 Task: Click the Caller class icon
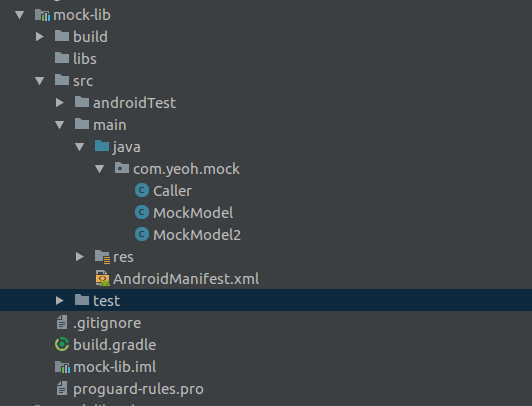(142, 190)
